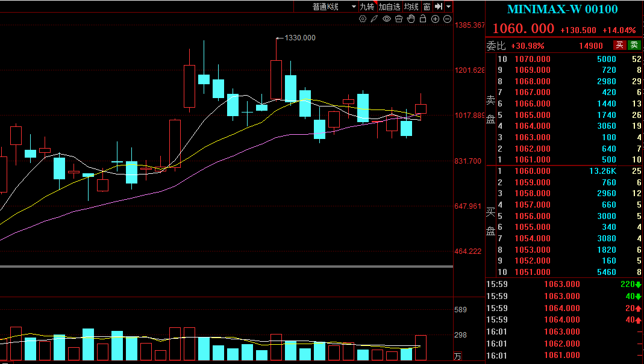Click the 万 volume unit box
The width and height of the screenshot is (644, 364).
[457, 356]
